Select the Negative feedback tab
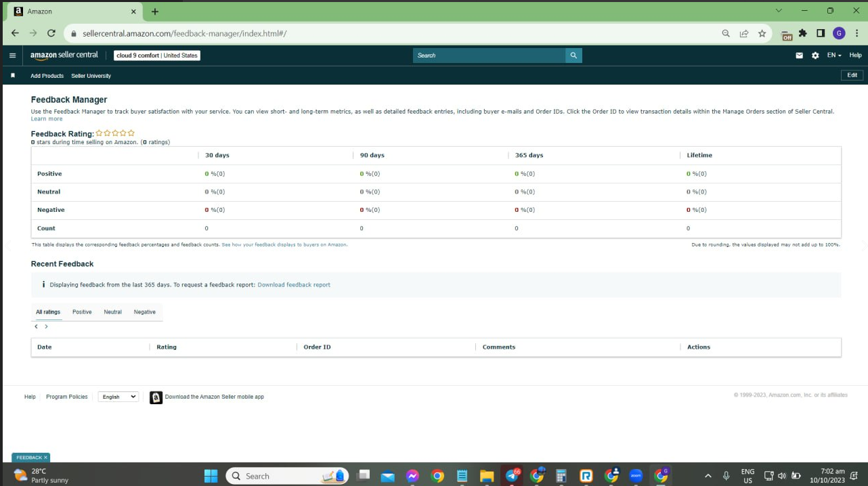Image resolution: width=868 pixels, height=486 pixels. click(x=145, y=312)
